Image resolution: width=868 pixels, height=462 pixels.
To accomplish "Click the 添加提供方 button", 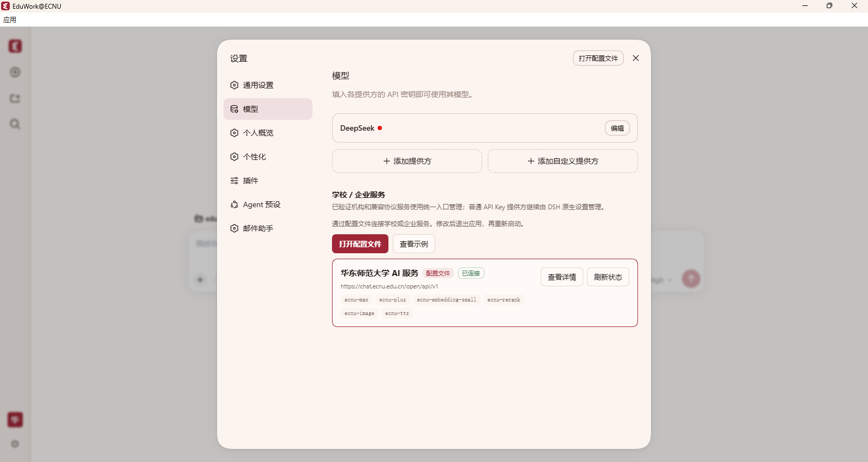I will click(407, 161).
